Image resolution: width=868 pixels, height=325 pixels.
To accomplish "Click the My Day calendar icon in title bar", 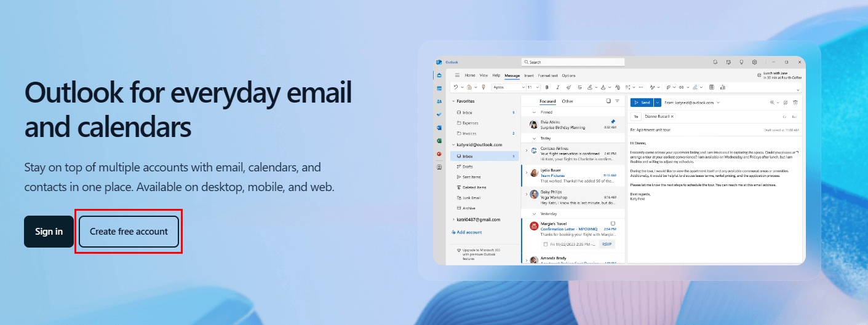I will click(728, 62).
